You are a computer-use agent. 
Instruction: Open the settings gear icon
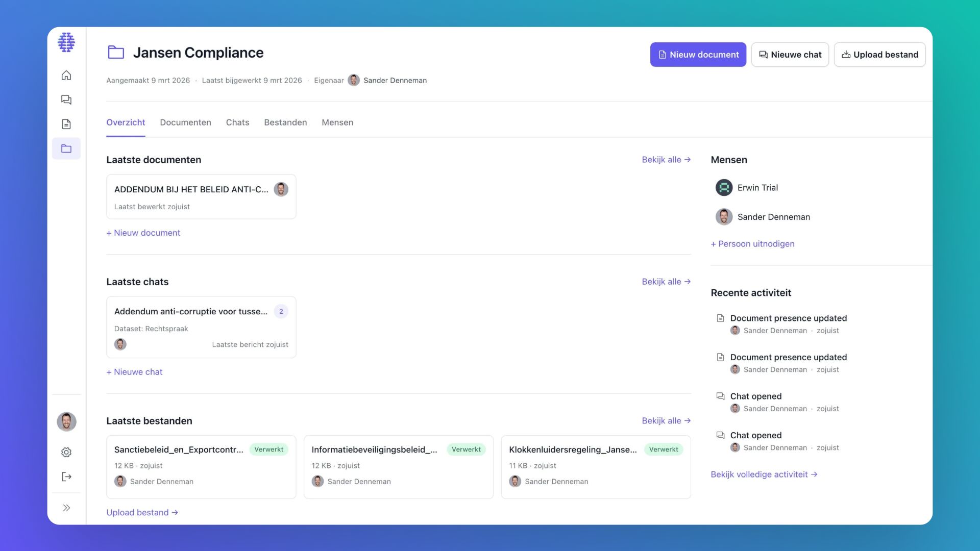point(66,452)
